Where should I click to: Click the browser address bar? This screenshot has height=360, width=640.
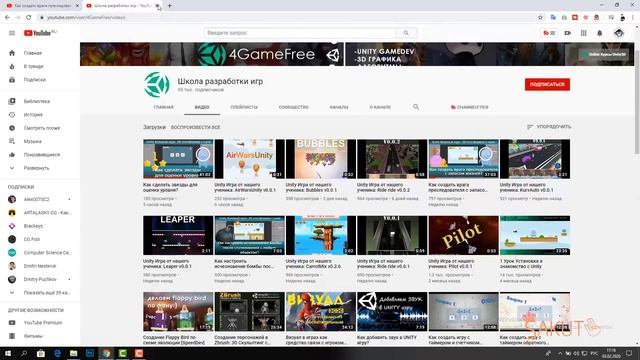[286, 18]
